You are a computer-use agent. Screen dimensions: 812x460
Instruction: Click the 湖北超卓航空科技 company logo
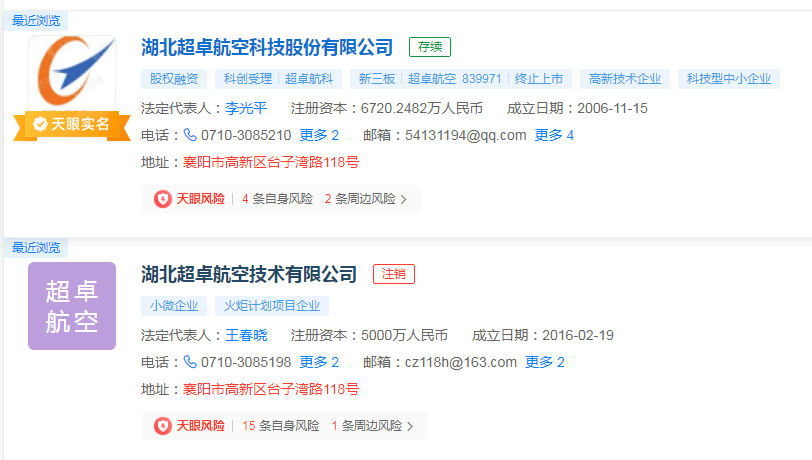[71, 75]
